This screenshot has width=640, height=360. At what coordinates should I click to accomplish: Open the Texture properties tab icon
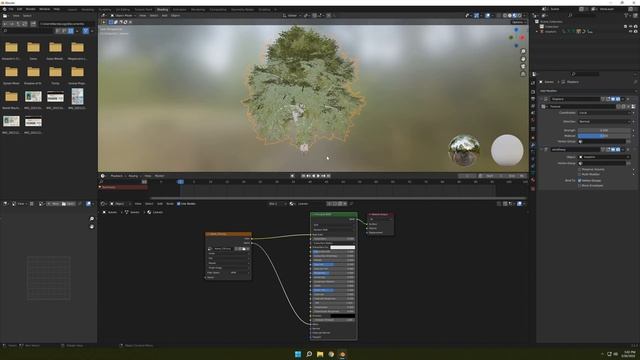[x=533, y=189]
